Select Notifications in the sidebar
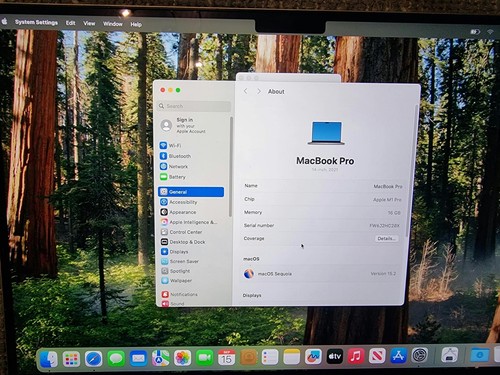The height and width of the screenshot is (375, 500). [x=180, y=294]
